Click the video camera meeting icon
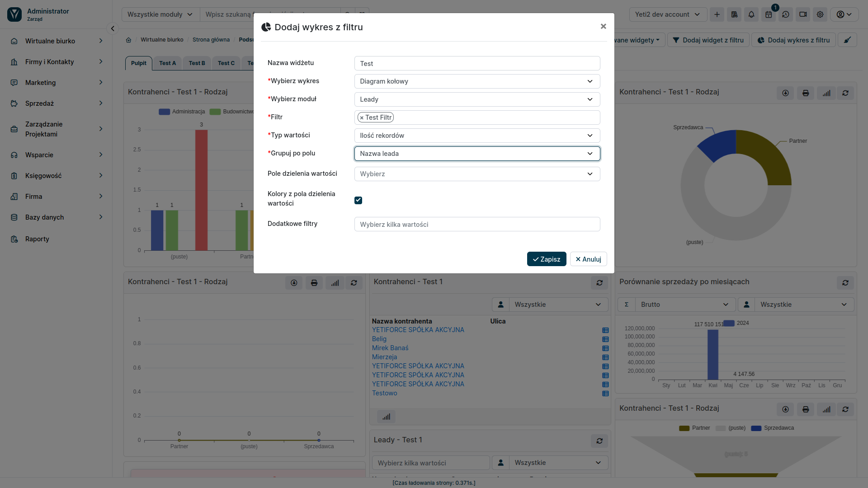Screen dimensions: 868x488 [x=803, y=14]
